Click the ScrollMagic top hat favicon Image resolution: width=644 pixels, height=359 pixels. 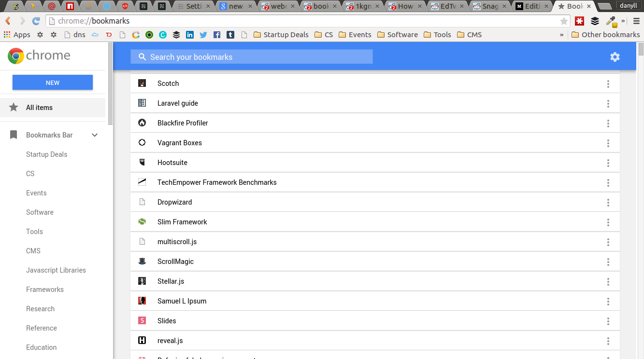142,261
